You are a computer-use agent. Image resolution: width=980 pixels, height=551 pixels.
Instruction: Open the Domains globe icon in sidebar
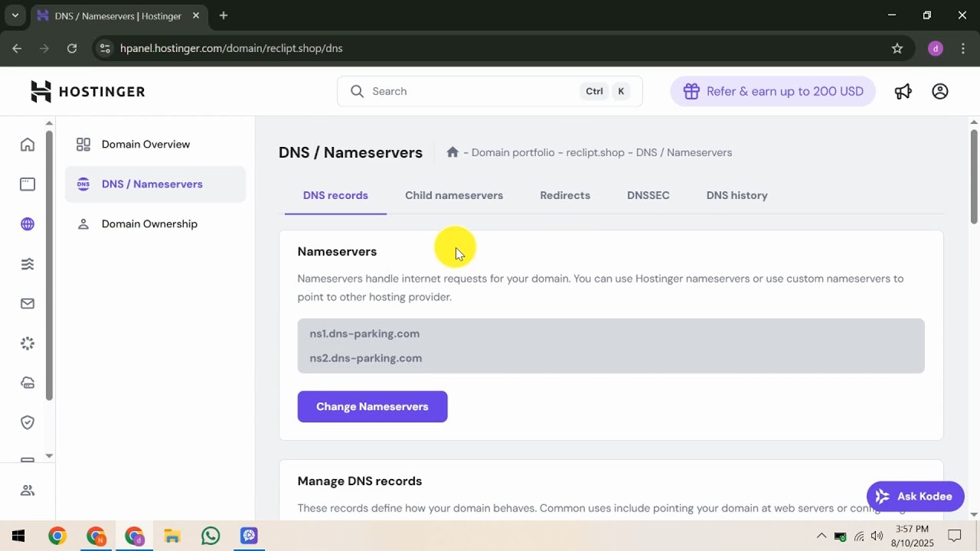[x=28, y=224]
